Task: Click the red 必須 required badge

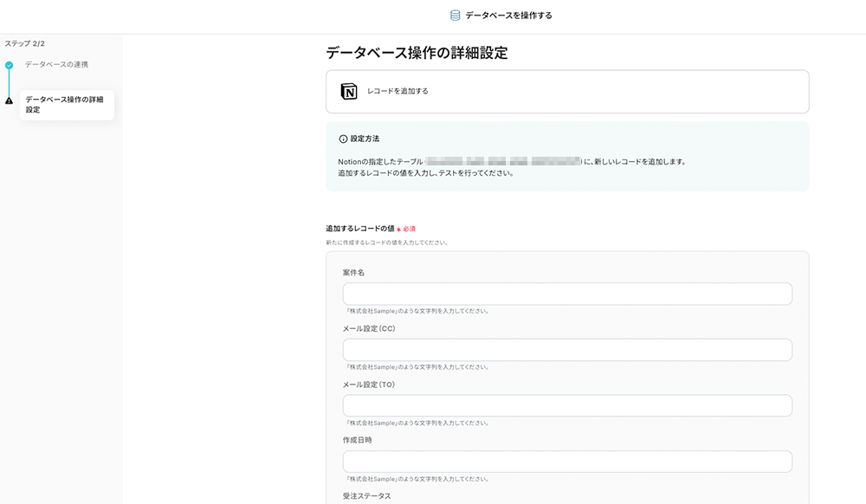Action: [408, 227]
